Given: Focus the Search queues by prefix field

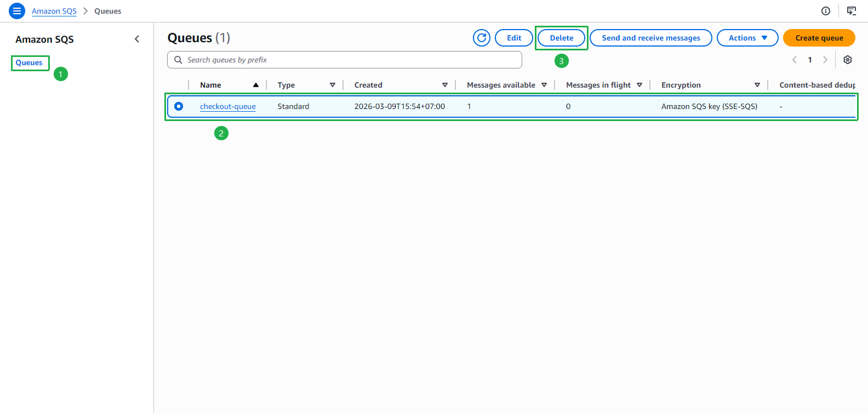Looking at the screenshot, I should (345, 60).
